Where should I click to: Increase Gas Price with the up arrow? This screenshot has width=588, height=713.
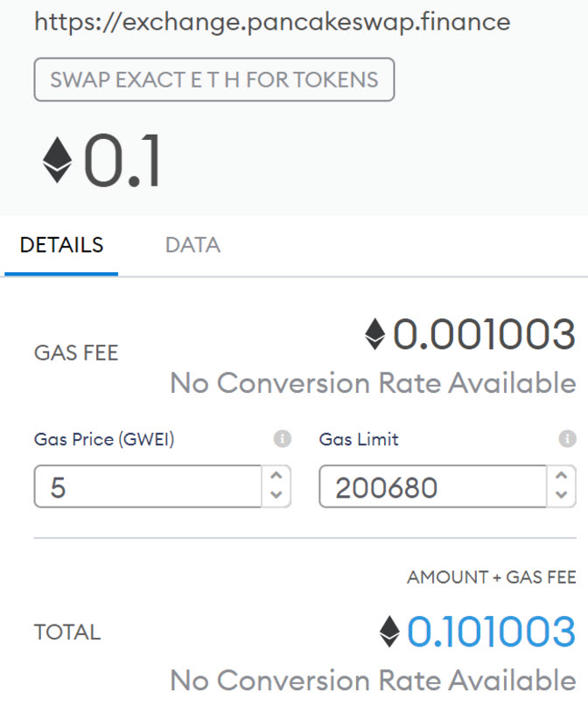point(276,477)
